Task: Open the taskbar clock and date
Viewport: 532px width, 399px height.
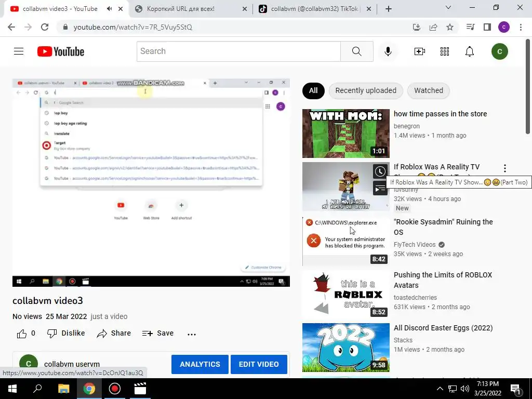Action: click(488, 389)
